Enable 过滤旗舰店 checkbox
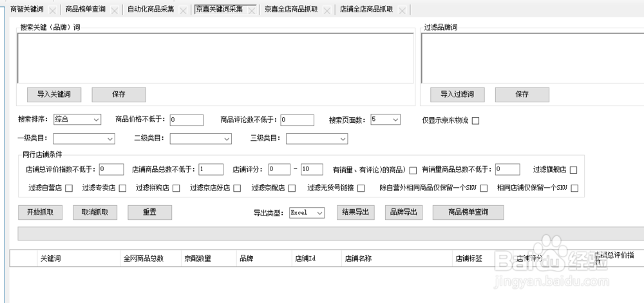Viewport: 644px width, 303px height. 574,170
